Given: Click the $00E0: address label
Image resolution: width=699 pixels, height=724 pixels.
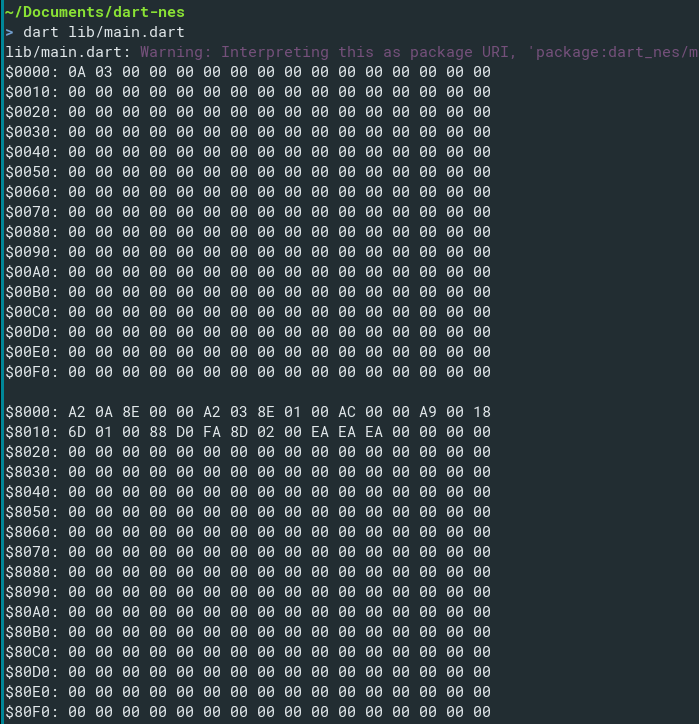Looking at the screenshot, I should (x=32, y=352).
